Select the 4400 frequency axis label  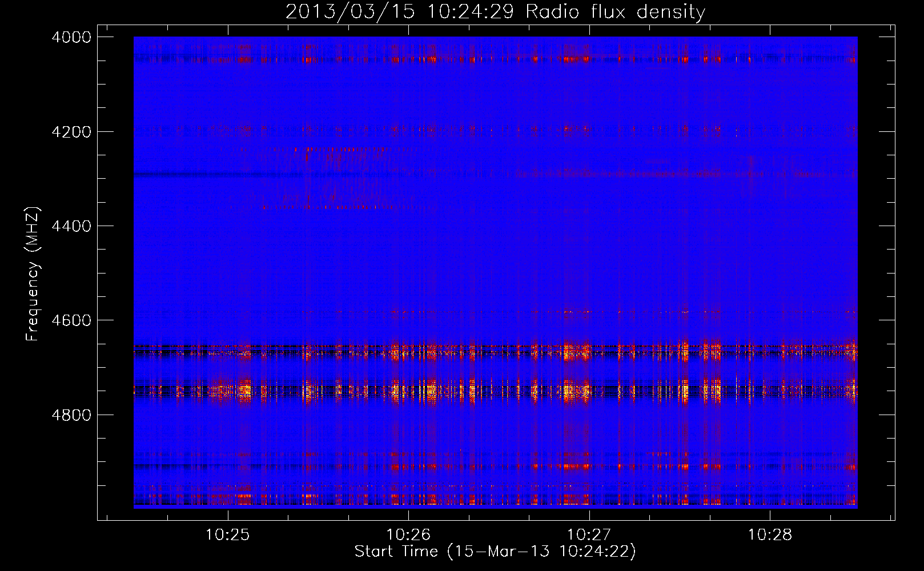click(71, 226)
